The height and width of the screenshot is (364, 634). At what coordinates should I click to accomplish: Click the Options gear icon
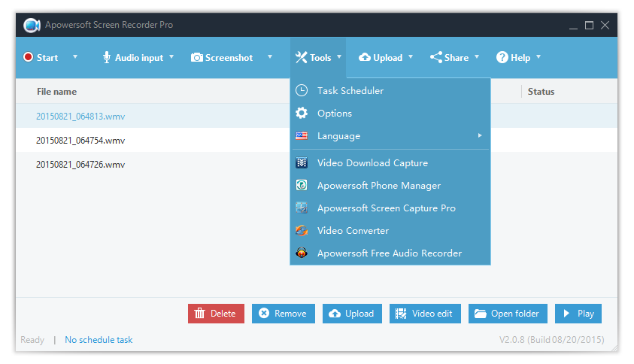point(302,114)
